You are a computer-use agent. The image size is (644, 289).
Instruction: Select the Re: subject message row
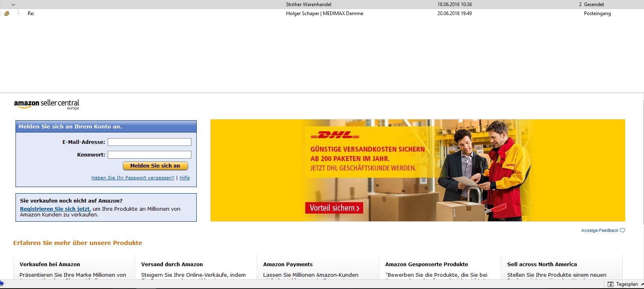(322, 13)
